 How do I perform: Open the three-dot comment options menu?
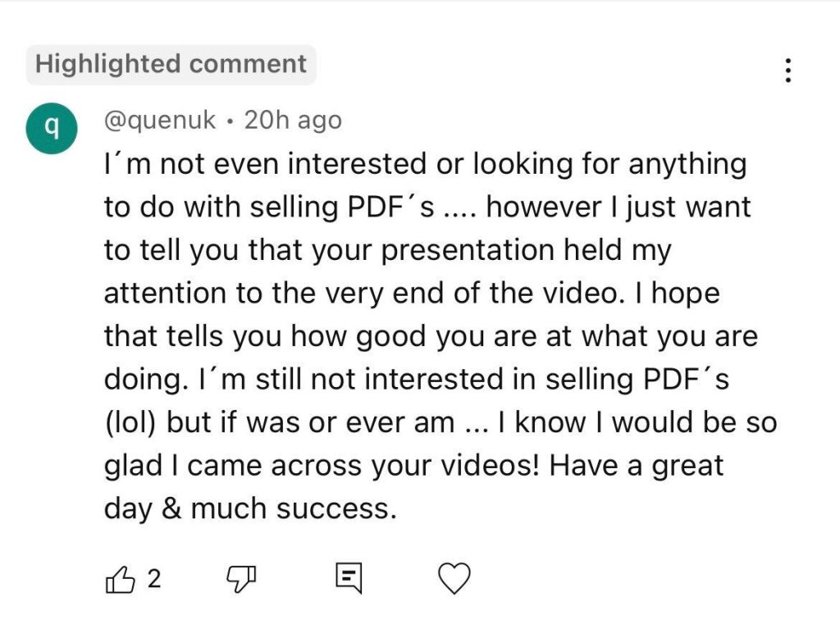pos(787,71)
